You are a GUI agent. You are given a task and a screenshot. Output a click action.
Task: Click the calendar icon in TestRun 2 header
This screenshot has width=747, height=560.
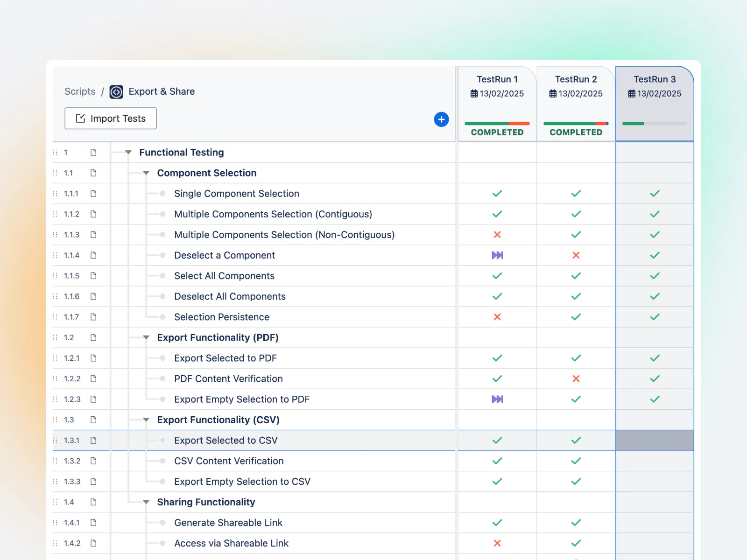[552, 93]
